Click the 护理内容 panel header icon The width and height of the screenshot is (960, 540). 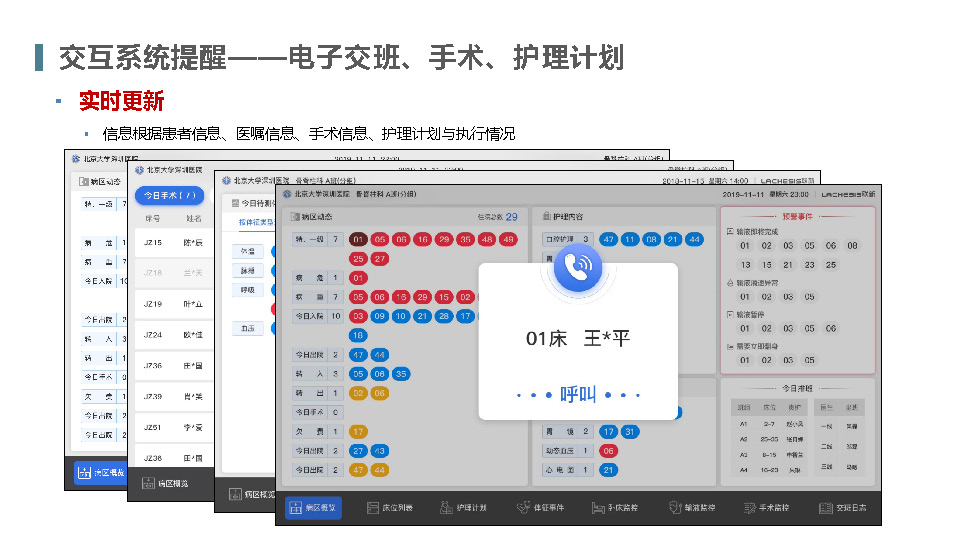(x=547, y=216)
